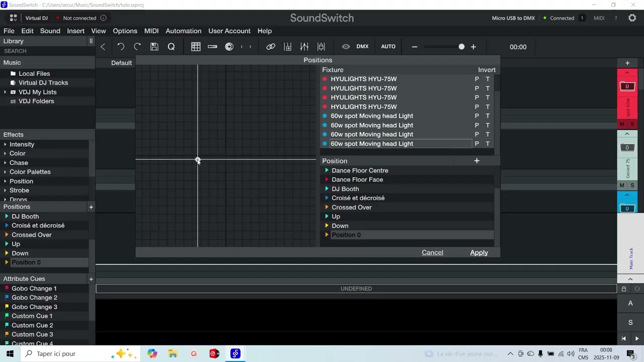Click the lock icon beside the UNDEFINED bar
This screenshot has width=644, height=362.
tap(624, 289)
